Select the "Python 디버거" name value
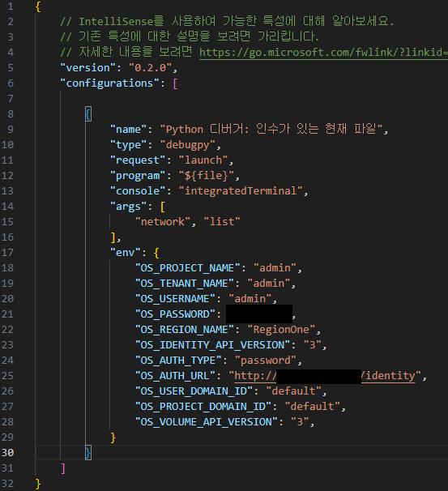Viewport: 448px width, 491px height. [271, 130]
